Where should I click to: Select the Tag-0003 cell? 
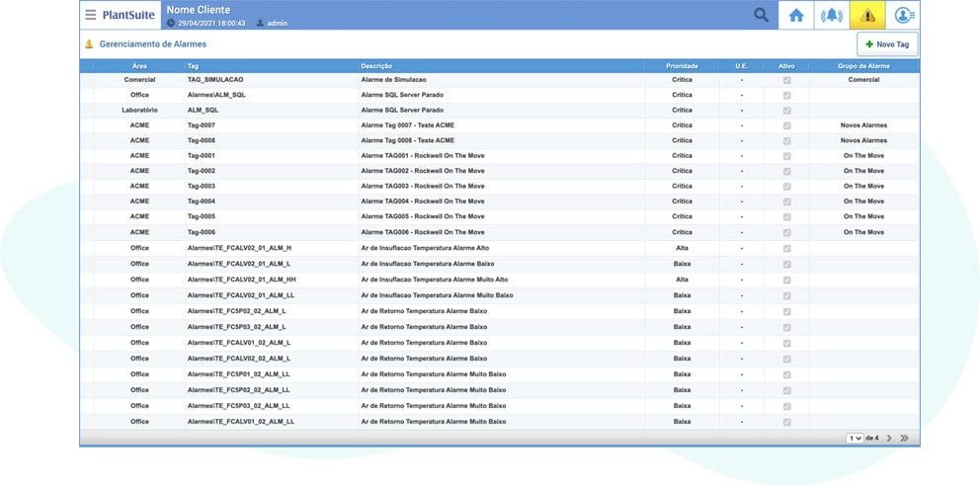[202, 186]
